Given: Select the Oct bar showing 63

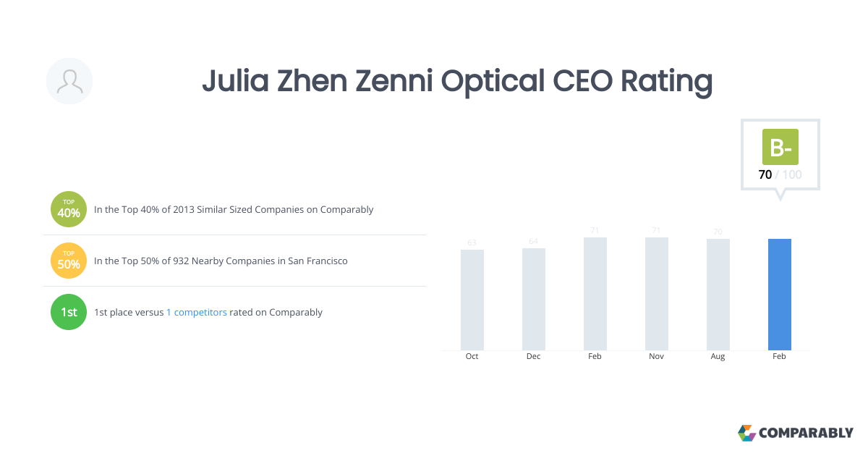Looking at the screenshot, I should 472,300.
